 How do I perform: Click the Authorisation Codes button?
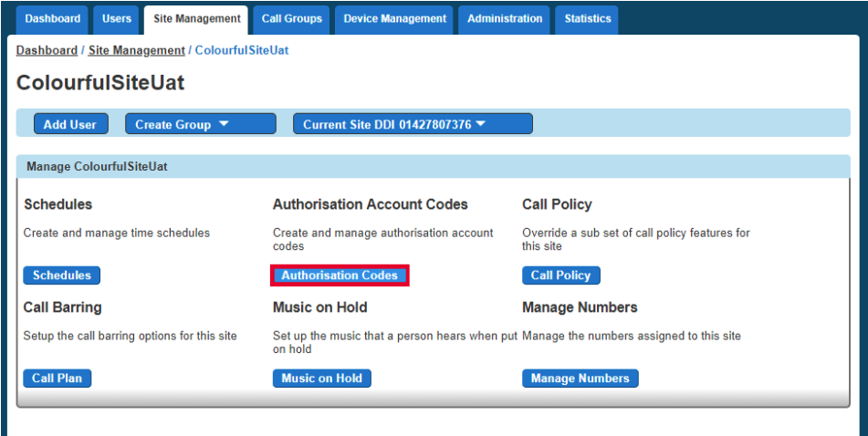point(340,275)
